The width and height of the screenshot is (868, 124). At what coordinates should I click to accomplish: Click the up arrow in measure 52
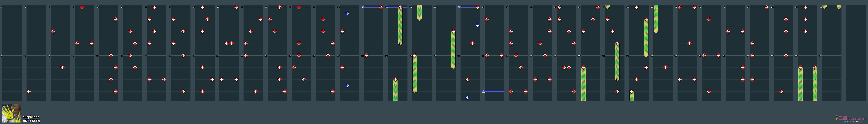click(617, 91)
